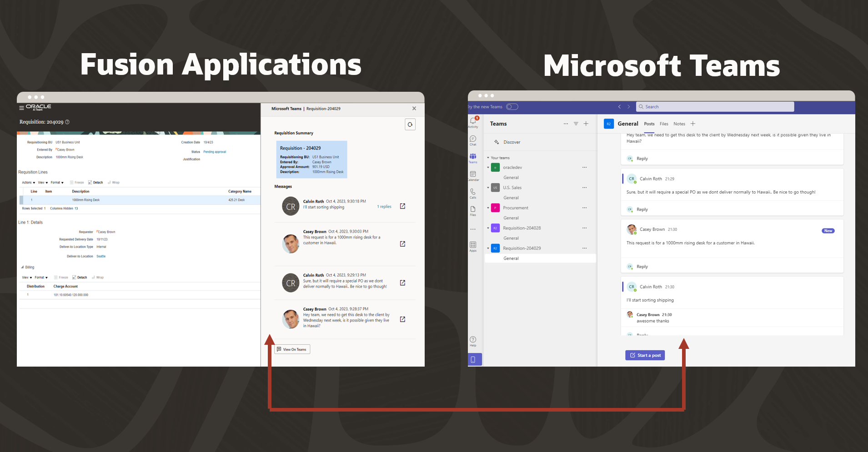Switch to the Files tab in General channel
The image size is (868, 452).
point(664,124)
